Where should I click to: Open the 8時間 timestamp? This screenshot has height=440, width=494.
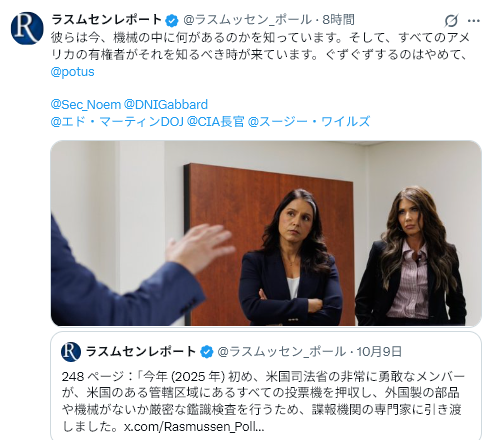pyautogui.click(x=338, y=20)
